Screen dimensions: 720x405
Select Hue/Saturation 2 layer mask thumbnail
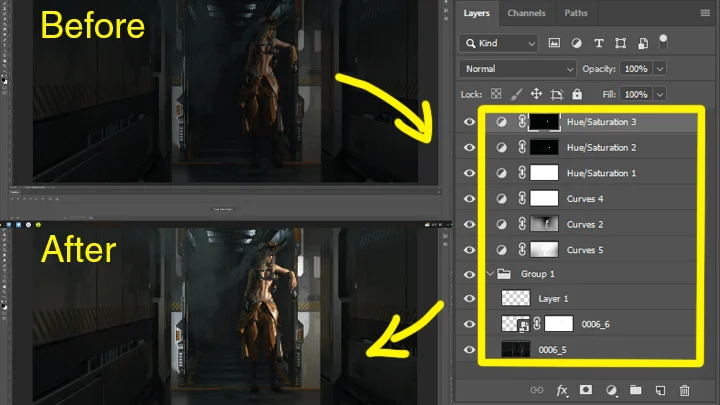coord(544,147)
